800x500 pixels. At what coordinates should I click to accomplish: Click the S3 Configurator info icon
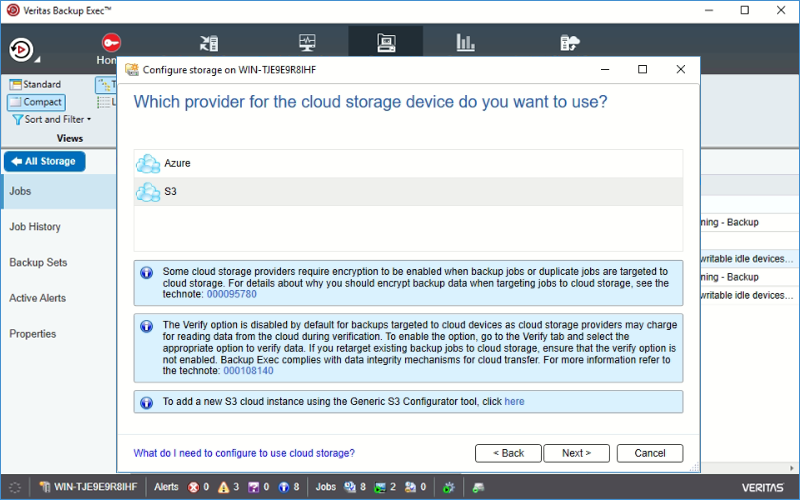pyautogui.click(x=146, y=403)
